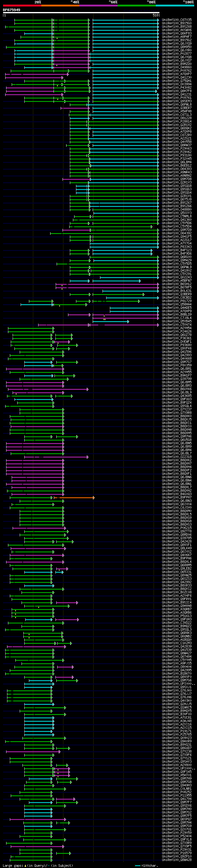
Task: Click the UniRef100_P11955 hit name
Action: [x=177, y=795]
